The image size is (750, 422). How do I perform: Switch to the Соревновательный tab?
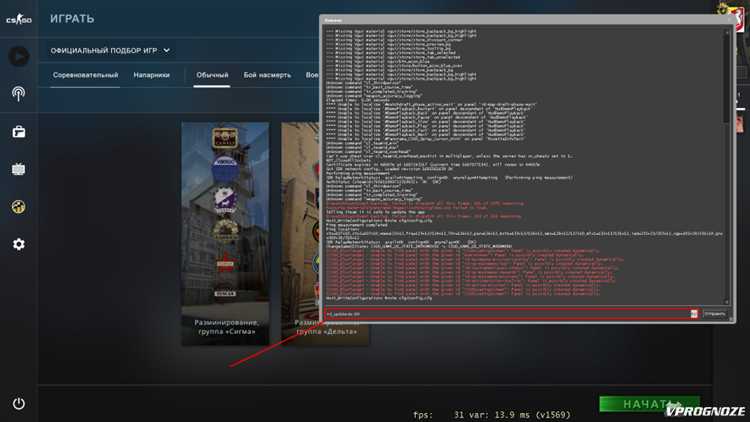point(85,75)
